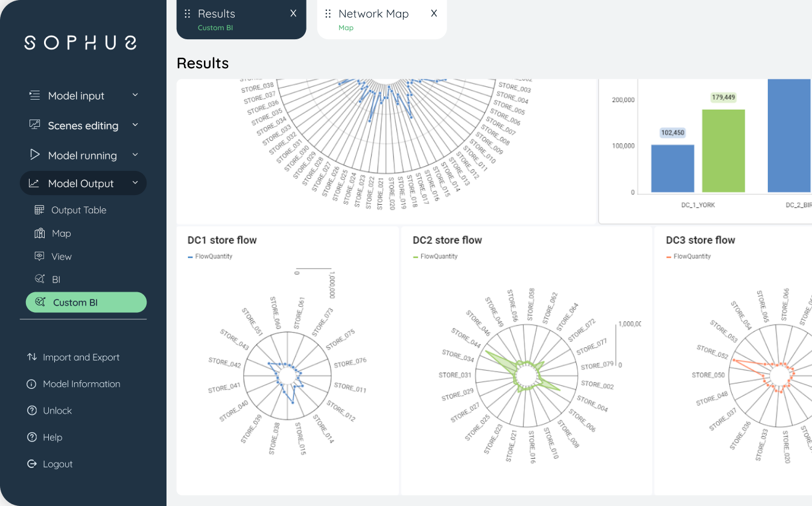The width and height of the screenshot is (812, 506).
Task: Click the blue DC_2_BIR bar
Action: [789, 136]
